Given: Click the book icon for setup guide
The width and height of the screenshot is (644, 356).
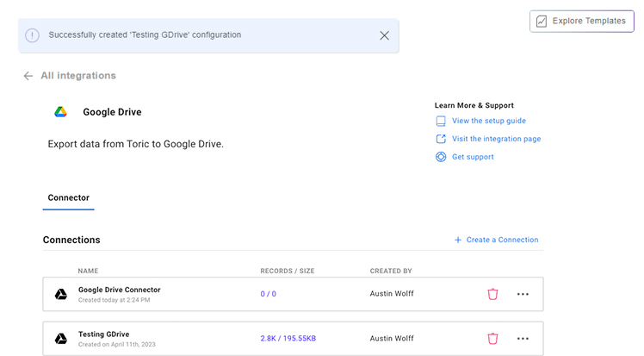Looking at the screenshot, I should 441,121.
